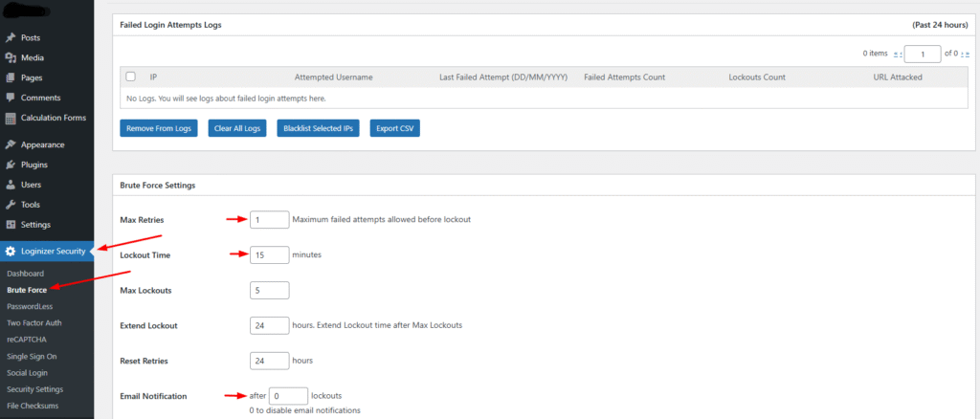The height and width of the screenshot is (419, 980).
Task: Open Social Login submenu item
Action: point(28,372)
